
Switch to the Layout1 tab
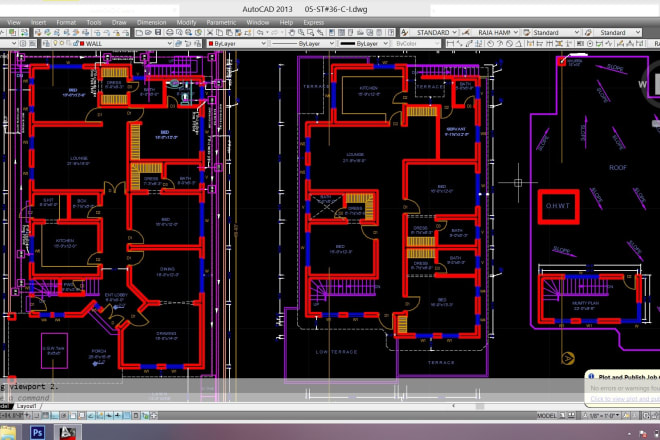(27, 406)
